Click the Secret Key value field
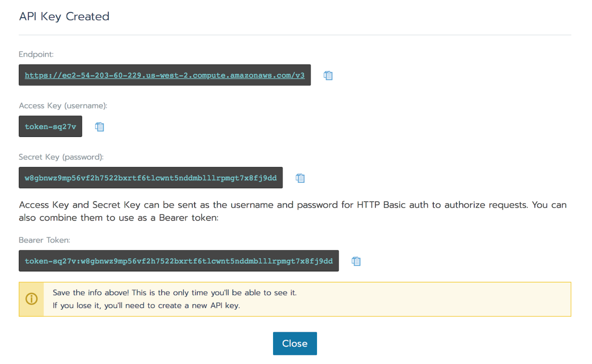 (x=151, y=178)
